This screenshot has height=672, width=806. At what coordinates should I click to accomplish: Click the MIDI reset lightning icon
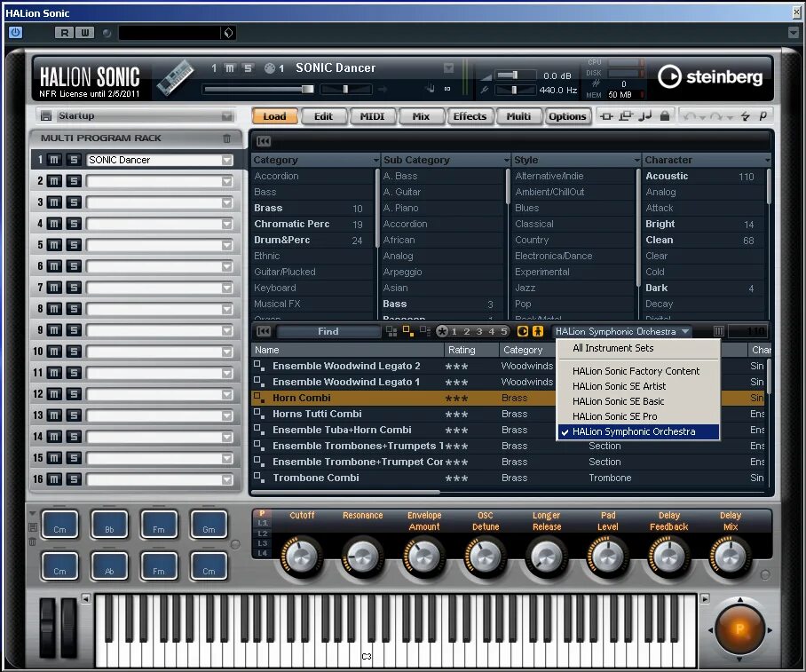pyautogui.click(x=746, y=116)
